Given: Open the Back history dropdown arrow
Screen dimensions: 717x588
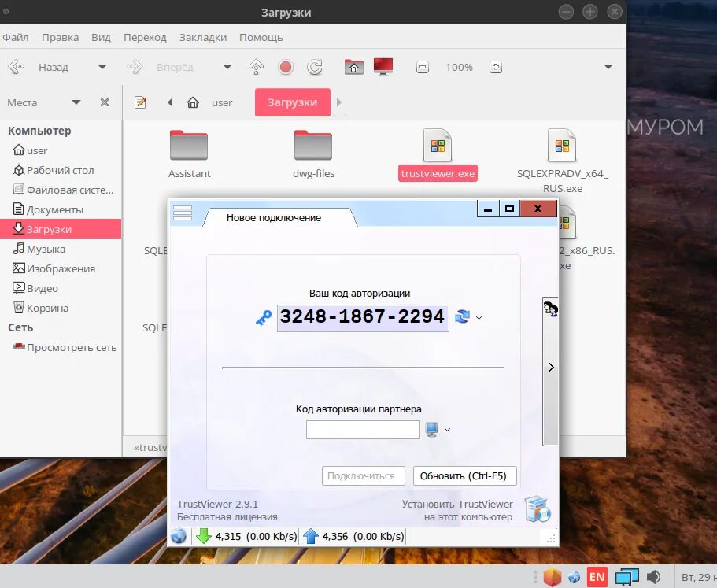Looking at the screenshot, I should [102, 67].
